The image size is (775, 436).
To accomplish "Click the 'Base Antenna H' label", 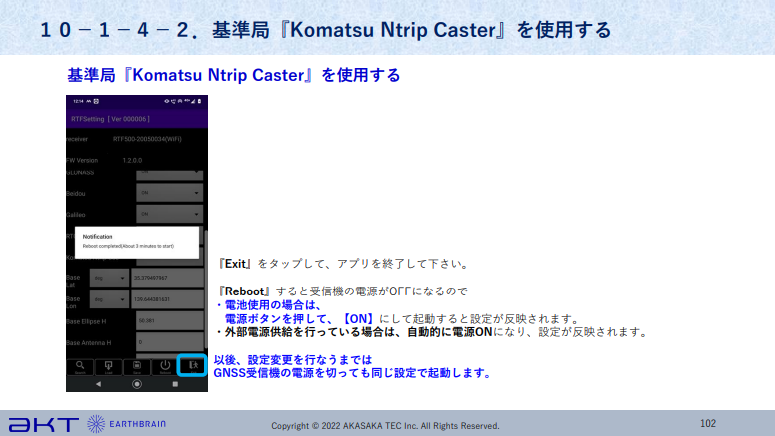I will tap(88, 343).
